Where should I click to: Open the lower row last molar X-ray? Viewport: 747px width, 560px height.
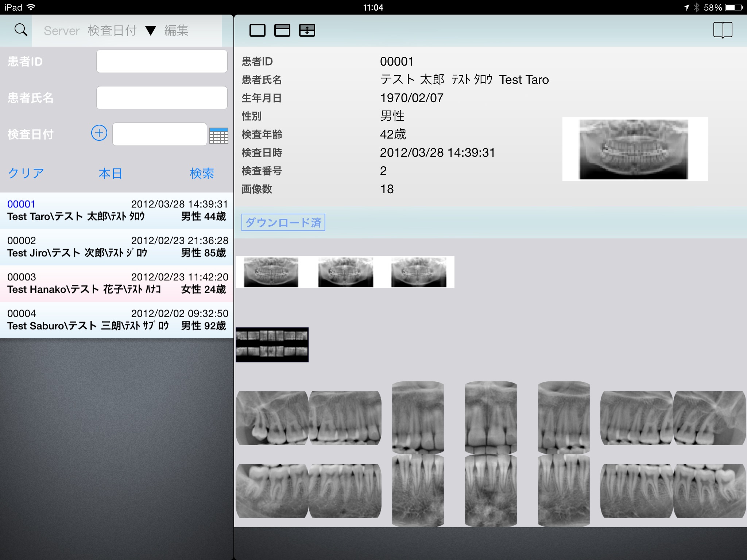tap(710, 491)
